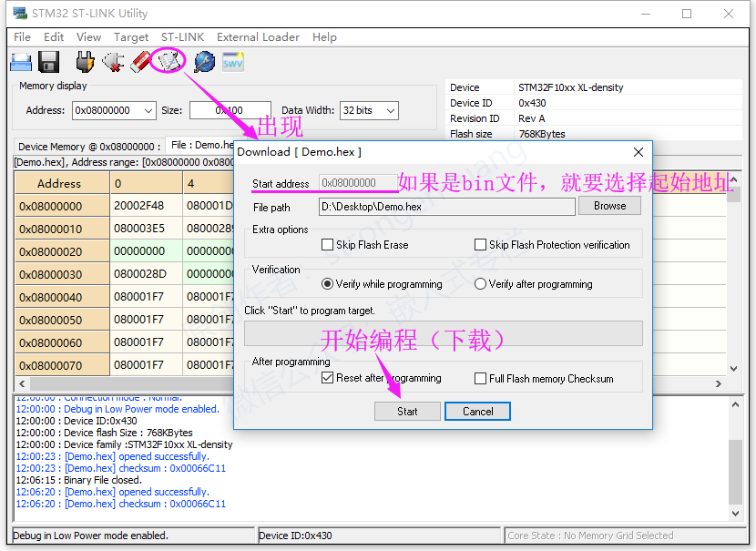This screenshot has height=551, width=756.
Task: Open the SWV viewer icon
Action: (233, 62)
